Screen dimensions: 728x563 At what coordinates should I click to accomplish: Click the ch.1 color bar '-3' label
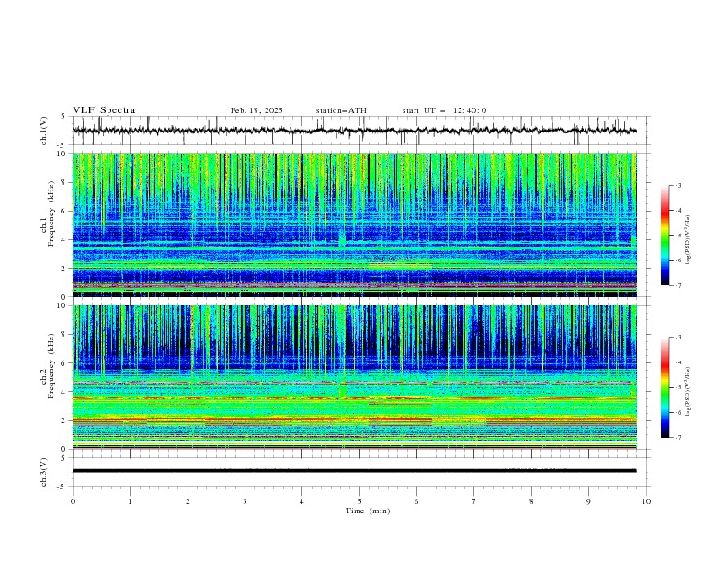(678, 185)
